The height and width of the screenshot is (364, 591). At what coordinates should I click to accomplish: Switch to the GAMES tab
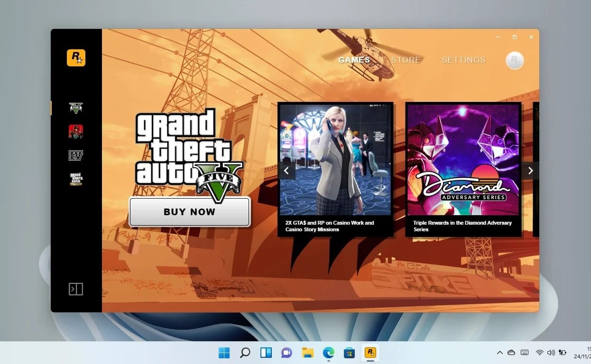pyautogui.click(x=354, y=60)
